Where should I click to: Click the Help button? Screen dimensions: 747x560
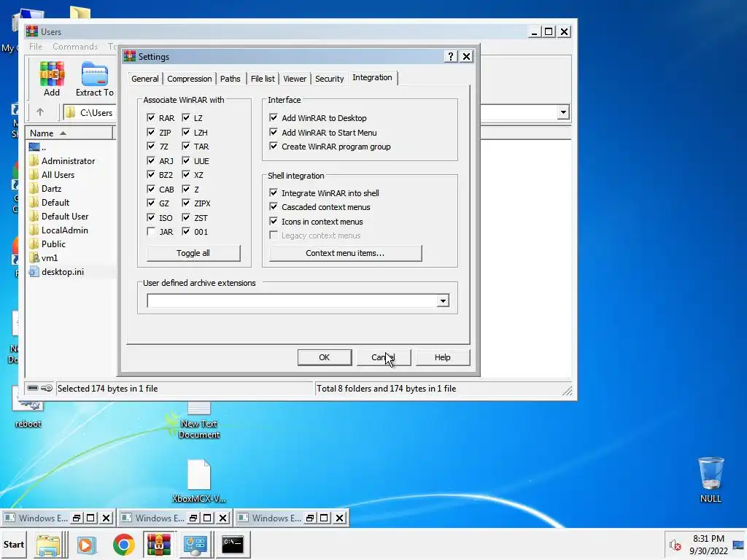click(442, 357)
